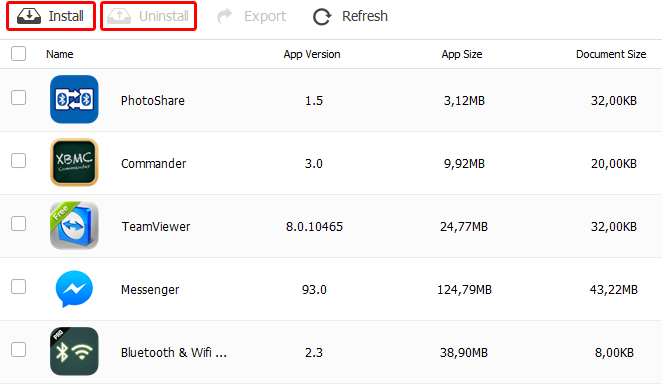Click document size 20,00KB
Screen dimensions: 662x384
tap(614, 163)
